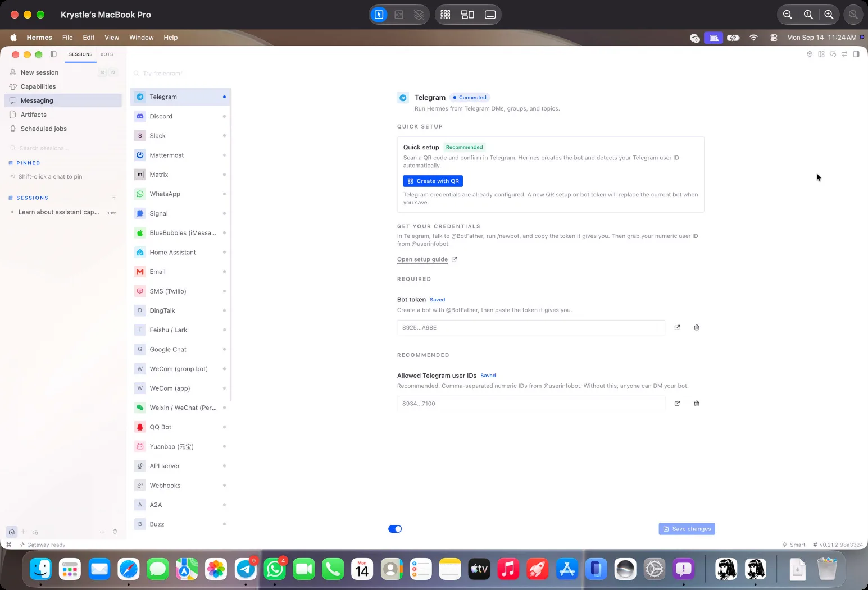Open Bot token external link icon
This screenshot has width=868, height=590.
[677, 327]
